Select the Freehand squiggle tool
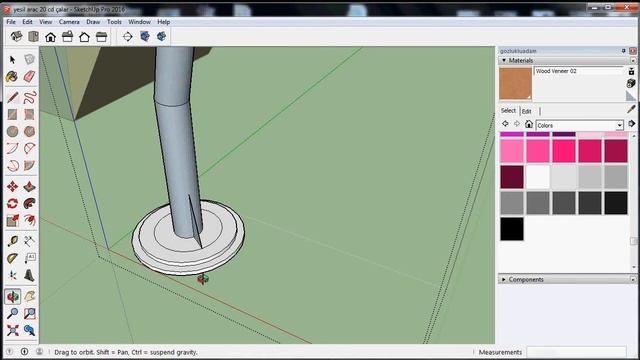Viewport: 640px width, 360px height. pos(29,98)
